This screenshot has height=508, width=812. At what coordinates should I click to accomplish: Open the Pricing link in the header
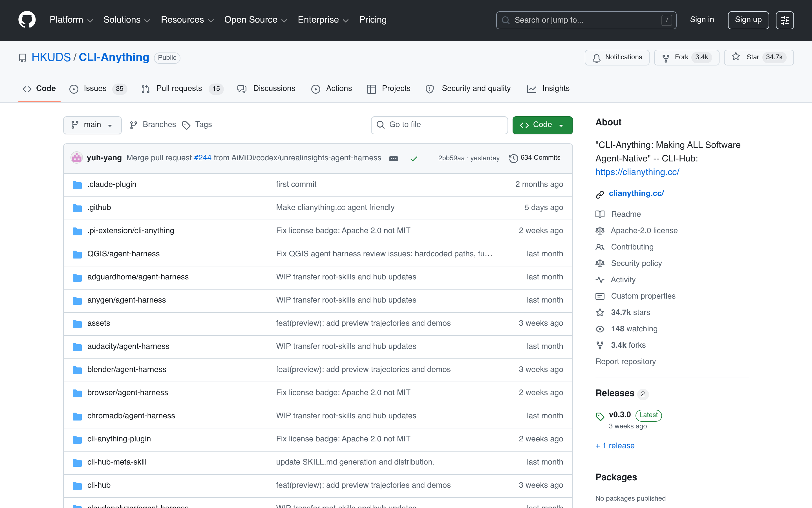[373, 20]
